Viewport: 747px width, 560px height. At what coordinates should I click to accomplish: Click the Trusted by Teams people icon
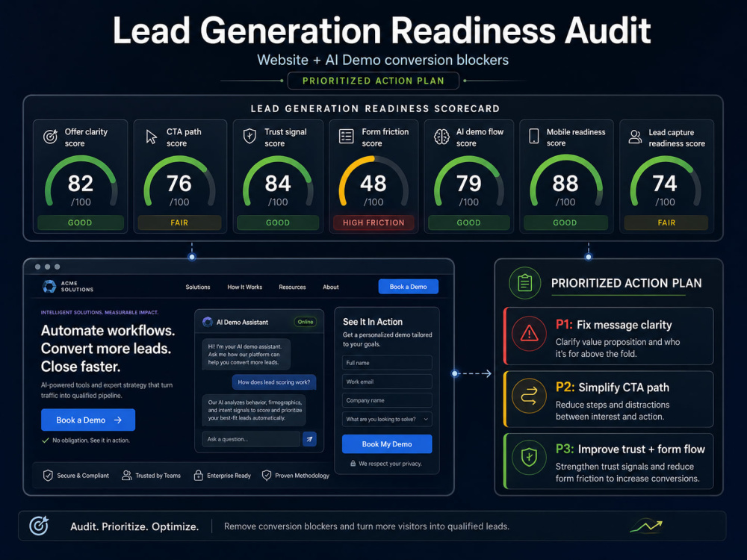click(127, 475)
